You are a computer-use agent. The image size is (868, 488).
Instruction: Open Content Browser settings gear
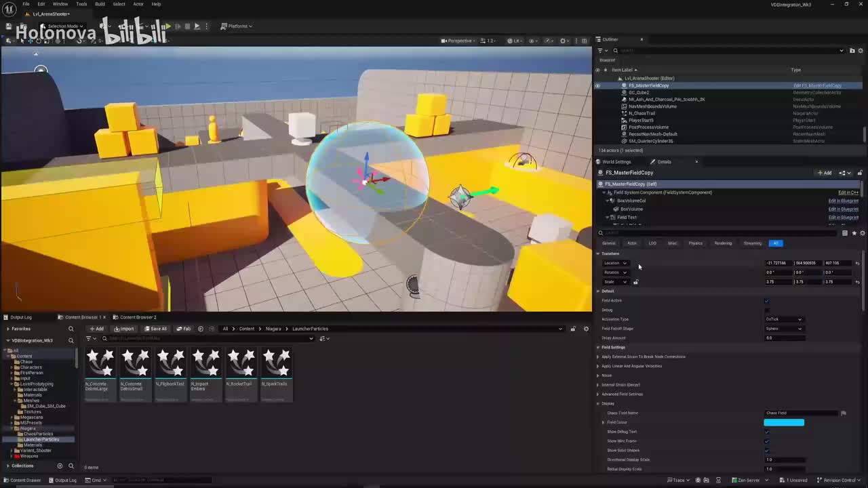(586, 329)
